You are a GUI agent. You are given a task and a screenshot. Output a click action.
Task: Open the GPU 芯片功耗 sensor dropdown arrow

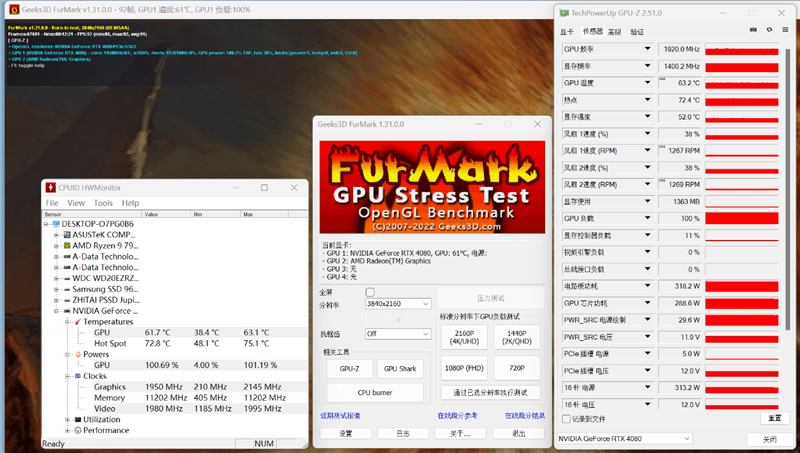click(x=647, y=303)
